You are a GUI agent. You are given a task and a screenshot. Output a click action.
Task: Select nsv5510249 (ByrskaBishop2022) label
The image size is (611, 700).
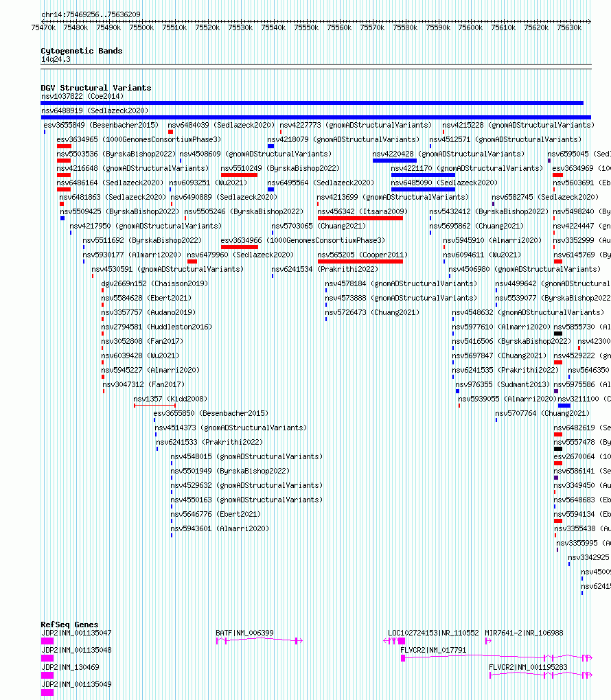[x=281, y=168]
